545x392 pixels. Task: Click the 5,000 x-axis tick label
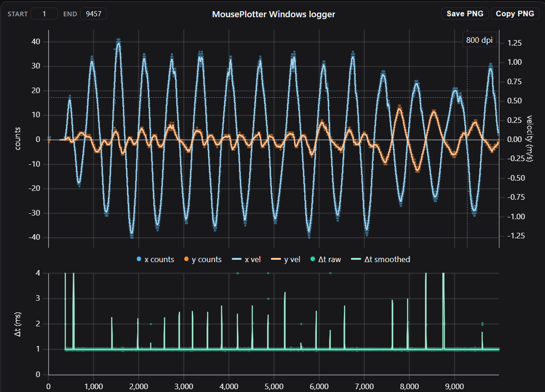(x=274, y=386)
